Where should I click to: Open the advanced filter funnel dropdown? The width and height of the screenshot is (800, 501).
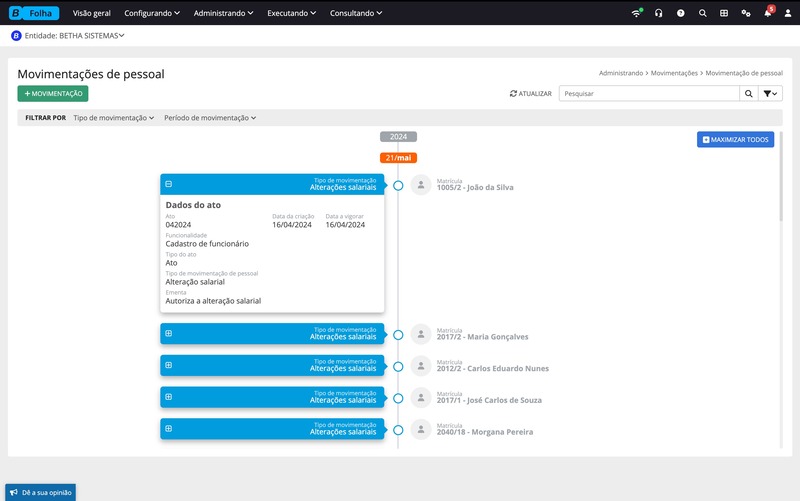[x=770, y=93]
